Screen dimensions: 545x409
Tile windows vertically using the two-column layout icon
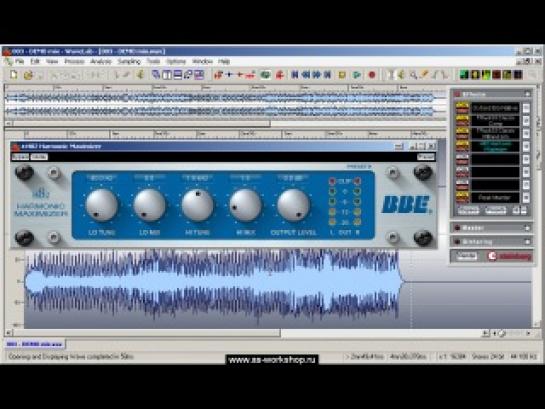[167, 74]
